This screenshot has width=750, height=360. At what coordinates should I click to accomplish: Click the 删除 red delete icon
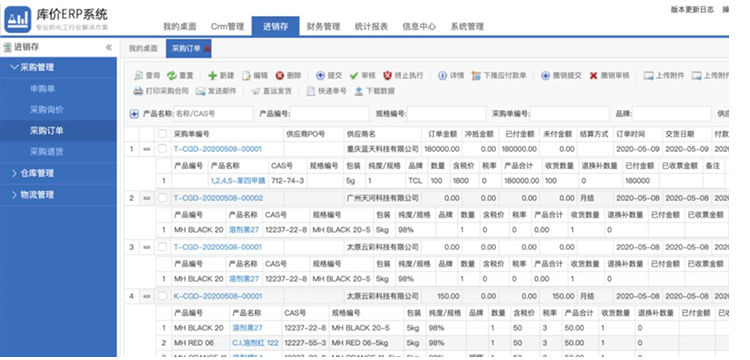click(x=280, y=76)
